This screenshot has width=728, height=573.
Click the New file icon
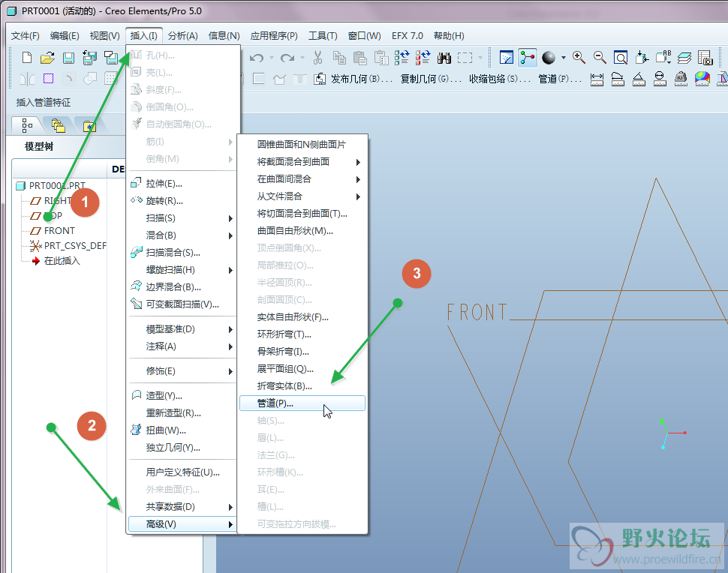click(x=27, y=58)
